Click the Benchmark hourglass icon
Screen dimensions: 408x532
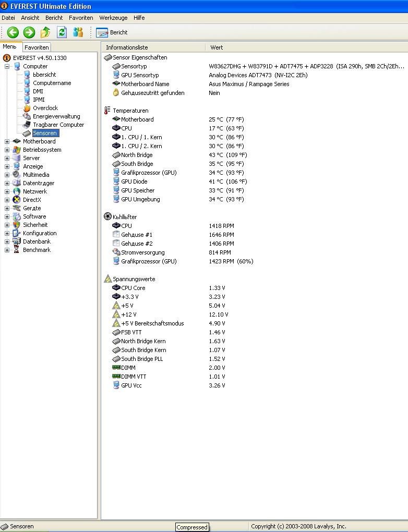point(16,250)
